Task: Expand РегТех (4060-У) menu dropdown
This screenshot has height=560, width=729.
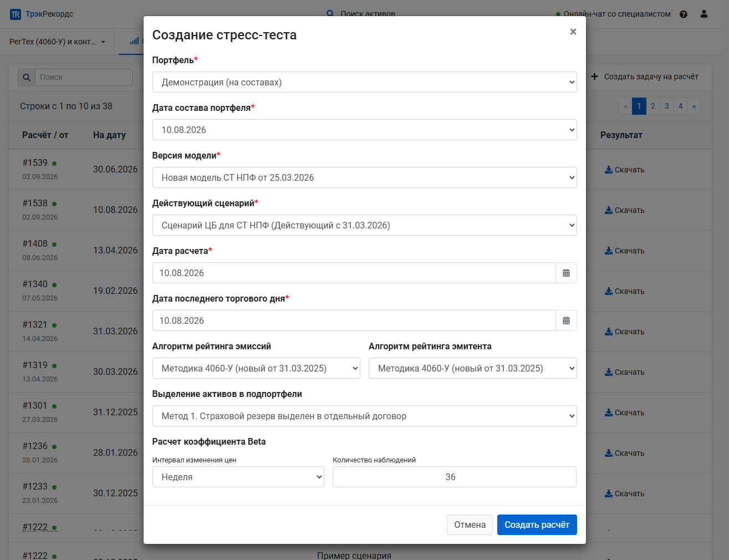Action: 57,42
